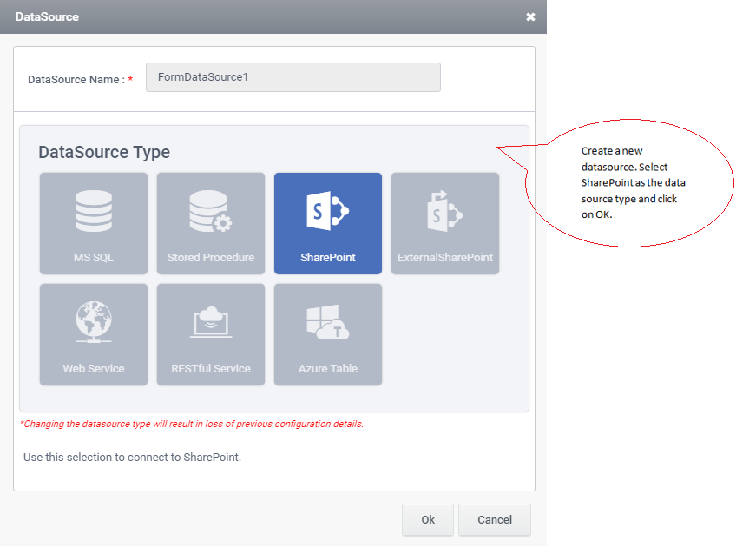Viewport: 756px width, 560px height.
Task: Select the Azure Table datasource type
Action: (328, 334)
